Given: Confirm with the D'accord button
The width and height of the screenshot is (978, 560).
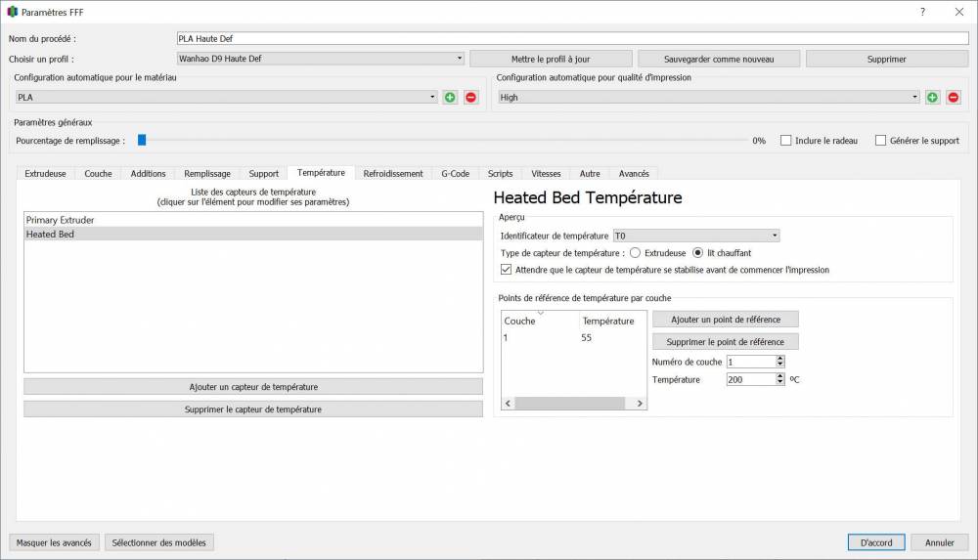Looking at the screenshot, I should click(876, 542).
